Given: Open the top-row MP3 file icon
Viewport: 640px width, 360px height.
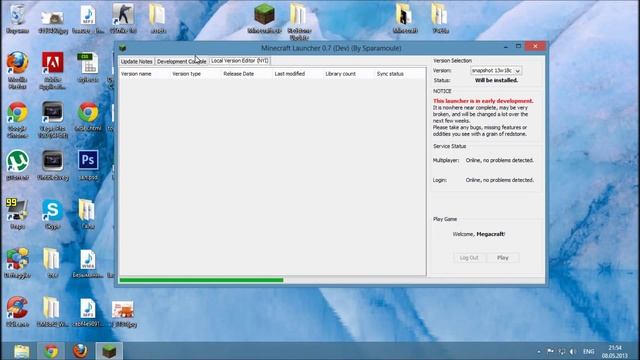Looking at the screenshot, I should [x=88, y=19].
